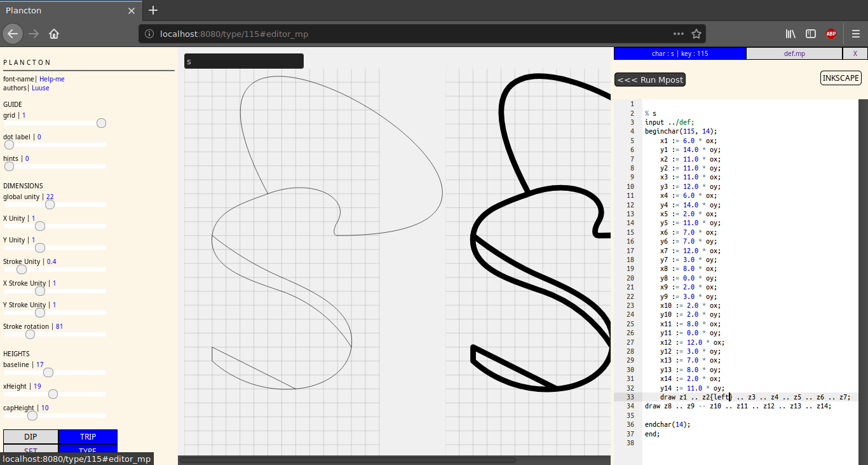Bookmark this page with the star icon
868x465 pixels.
(696, 34)
